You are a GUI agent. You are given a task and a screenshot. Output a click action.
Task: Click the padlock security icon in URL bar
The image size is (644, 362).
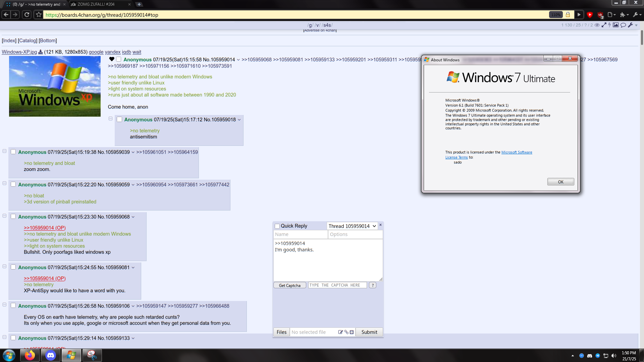[568, 15]
